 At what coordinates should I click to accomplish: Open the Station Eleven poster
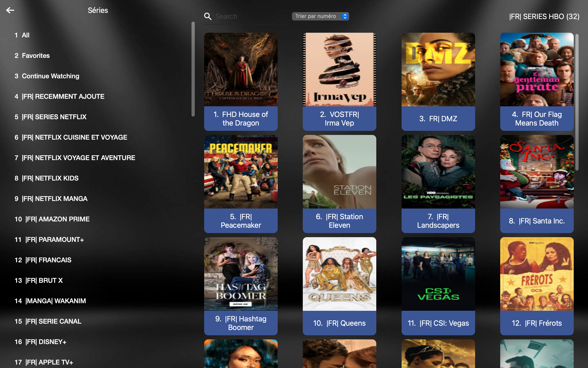pyautogui.click(x=340, y=172)
